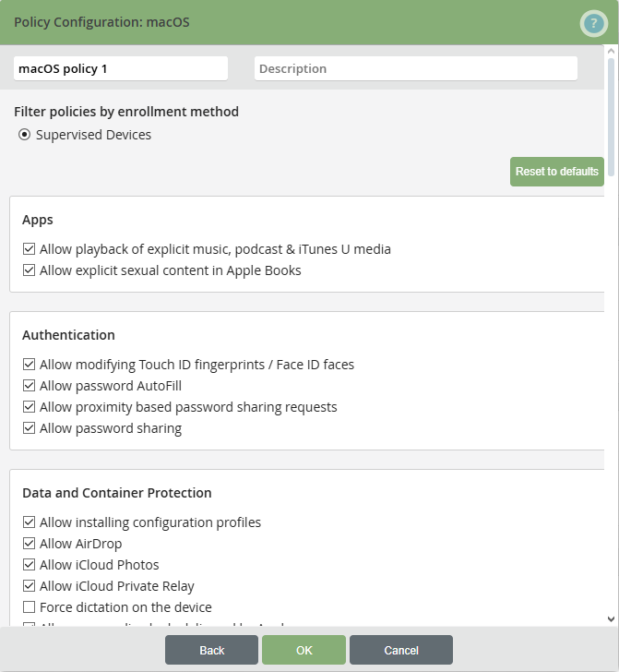Viewport: 619px width, 672px height.
Task: Enable Force dictation on the device
Action: pos(30,607)
